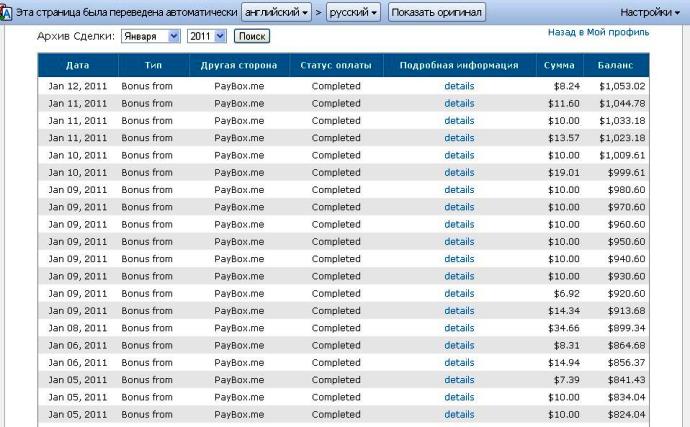
Task: Click the date cell 'Jan 12, 2011'
Action: (78, 86)
